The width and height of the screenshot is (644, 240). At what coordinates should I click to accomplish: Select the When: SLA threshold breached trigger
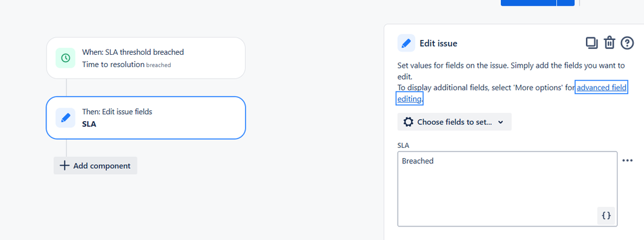[x=146, y=58]
